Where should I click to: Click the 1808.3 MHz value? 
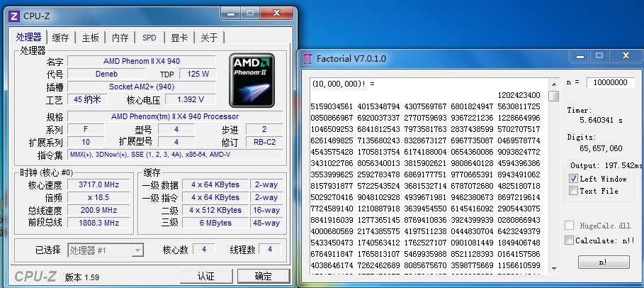tap(98, 223)
